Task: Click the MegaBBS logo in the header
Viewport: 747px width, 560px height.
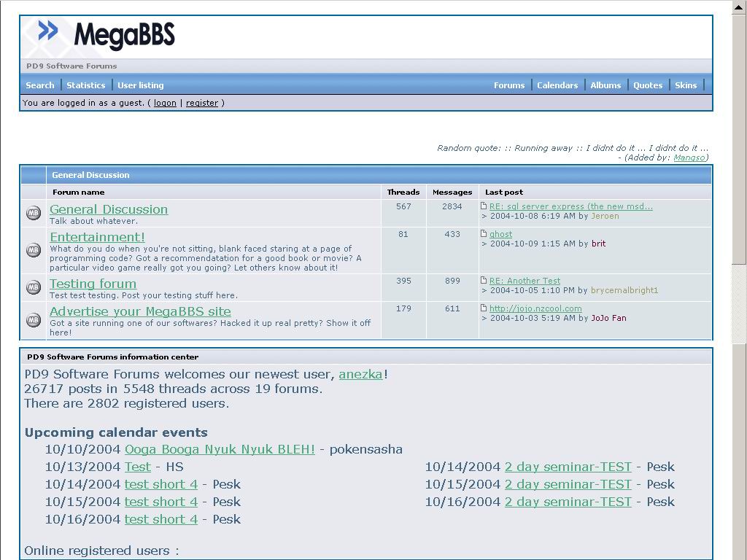Action: pyautogui.click(x=107, y=35)
